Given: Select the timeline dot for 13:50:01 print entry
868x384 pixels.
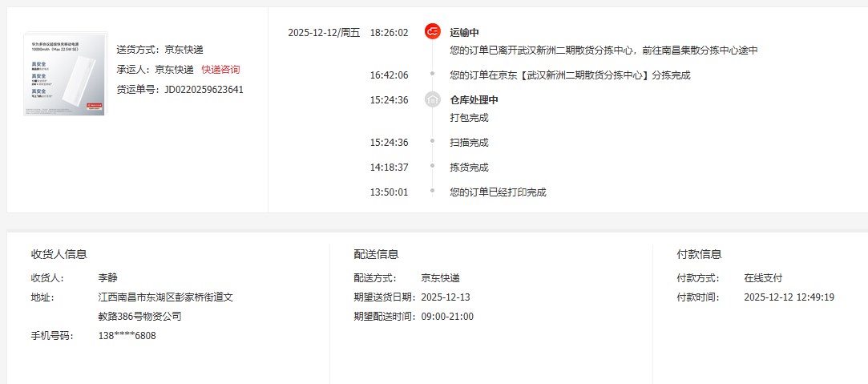Looking at the screenshot, I should pos(433,192).
